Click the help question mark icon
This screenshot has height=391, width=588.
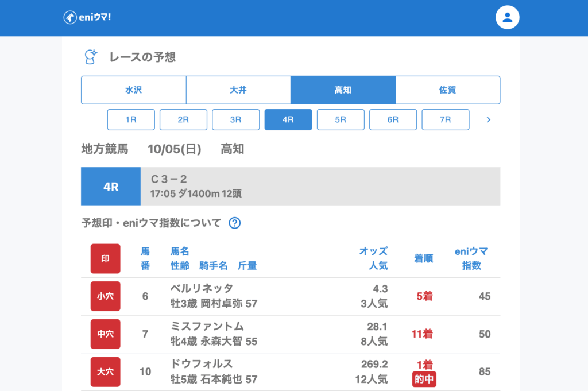point(234,223)
